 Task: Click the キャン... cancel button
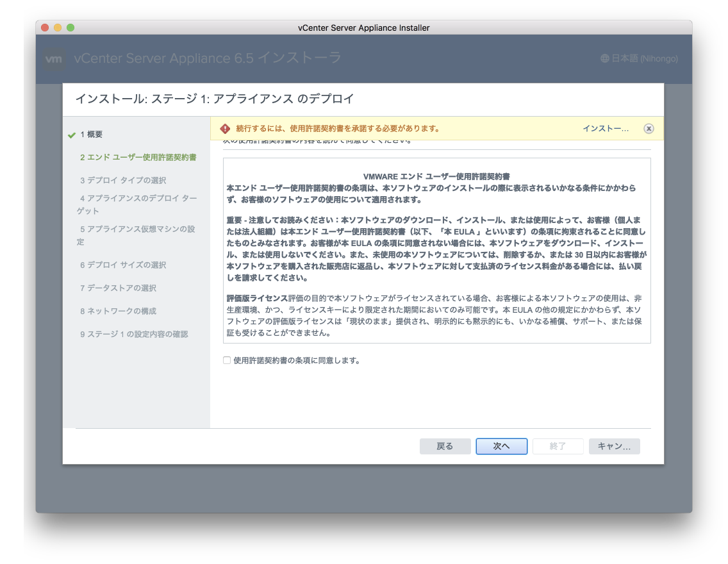(x=614, y=446)
